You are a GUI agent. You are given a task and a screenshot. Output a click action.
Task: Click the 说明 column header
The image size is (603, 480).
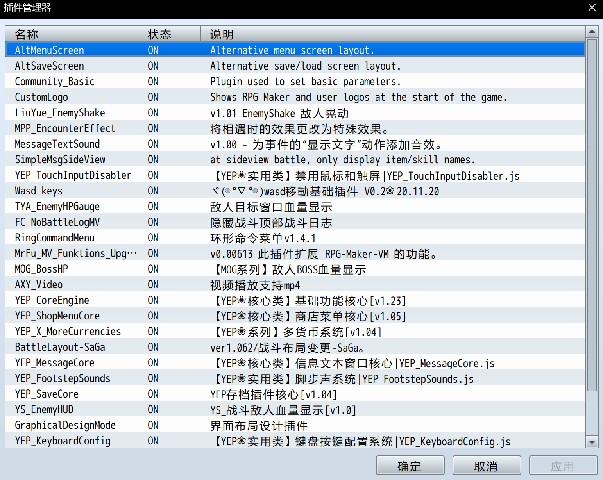tap(392, 34)
